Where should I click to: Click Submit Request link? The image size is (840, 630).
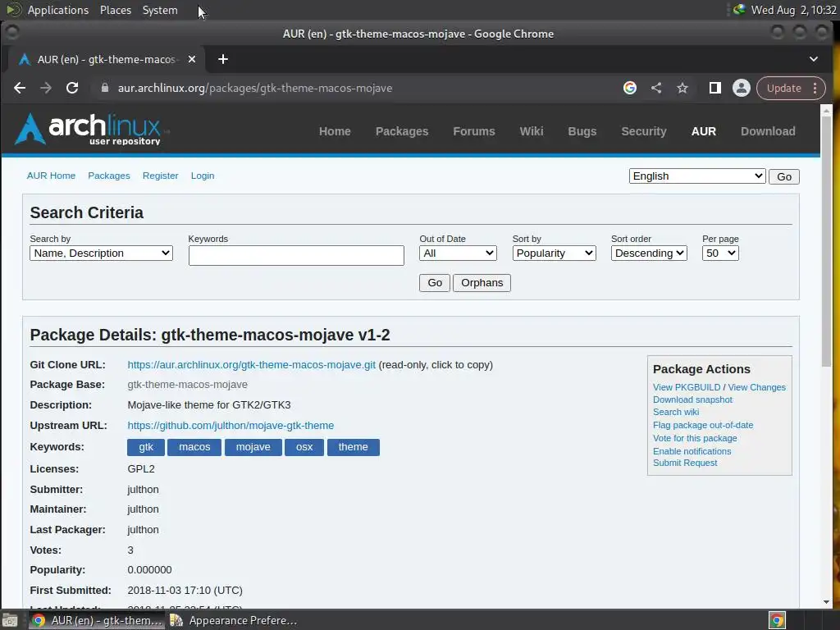[685, 463]
